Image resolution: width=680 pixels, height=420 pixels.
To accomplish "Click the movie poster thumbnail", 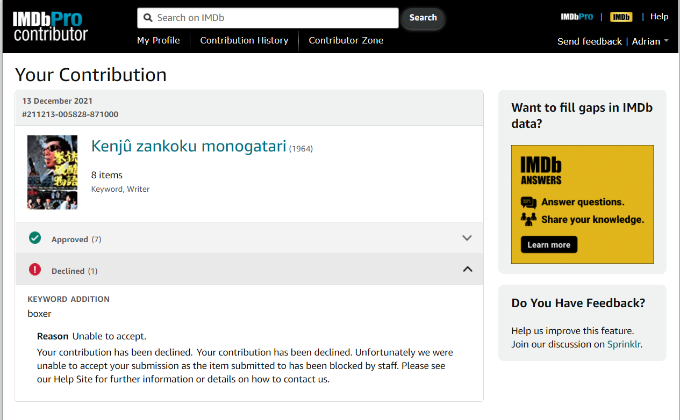I will coord(52,172).
